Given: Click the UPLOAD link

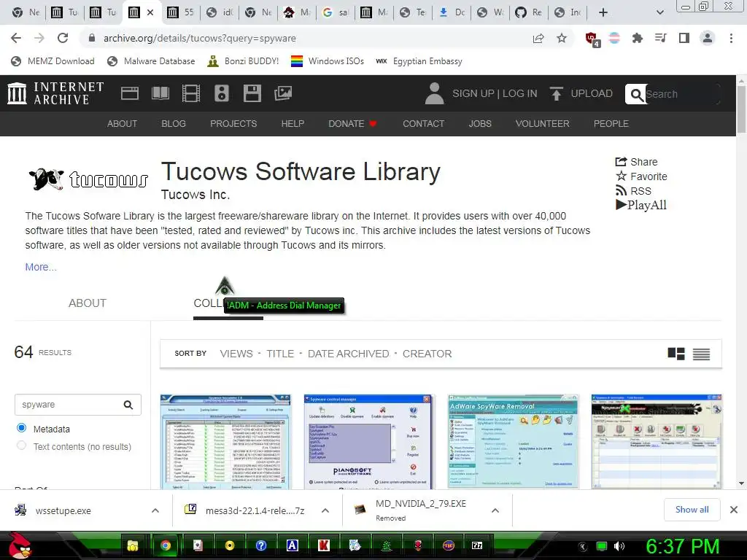Looking at the screenshot, I should pyautogui.click(x=592, y=93).
